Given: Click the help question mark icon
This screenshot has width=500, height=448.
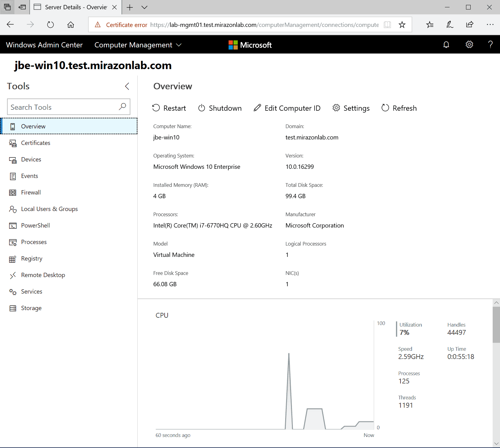Looking at the screenshot, I should pyautogui.click(x=490, y=45).
